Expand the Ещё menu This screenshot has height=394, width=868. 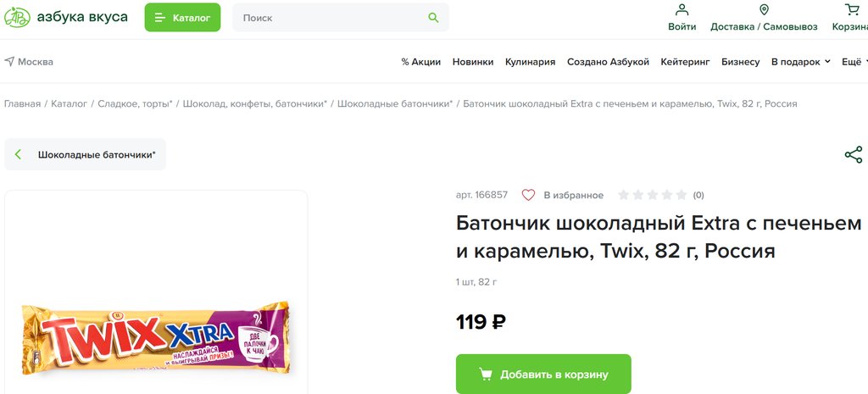(854, 62)
